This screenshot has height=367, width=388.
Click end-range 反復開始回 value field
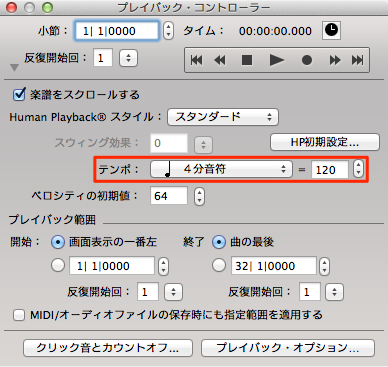point(310,292)
